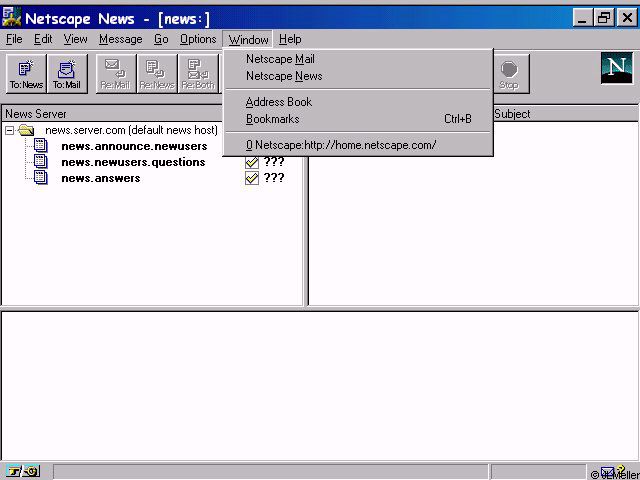Click the To:News compose toolbar icon

pyautogui.click(x=26, y=74)
